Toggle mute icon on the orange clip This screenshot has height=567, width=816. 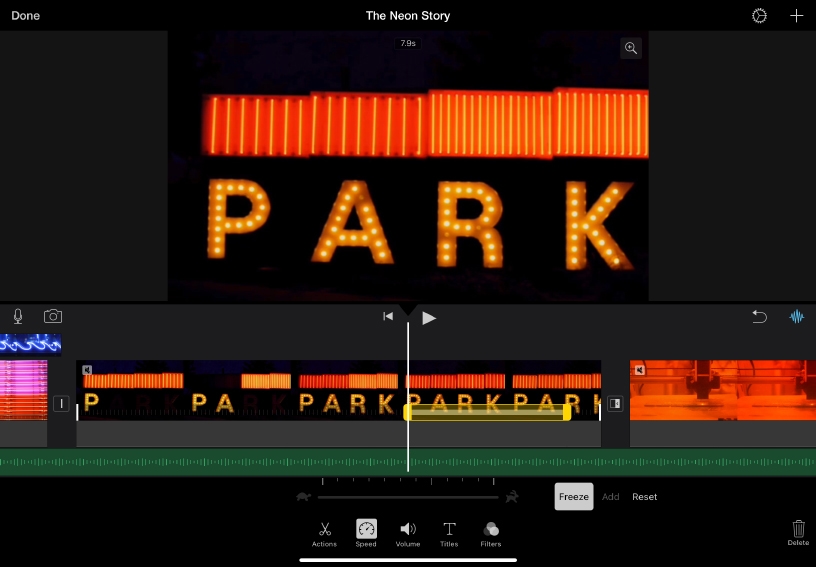click(x=640, y=370)
